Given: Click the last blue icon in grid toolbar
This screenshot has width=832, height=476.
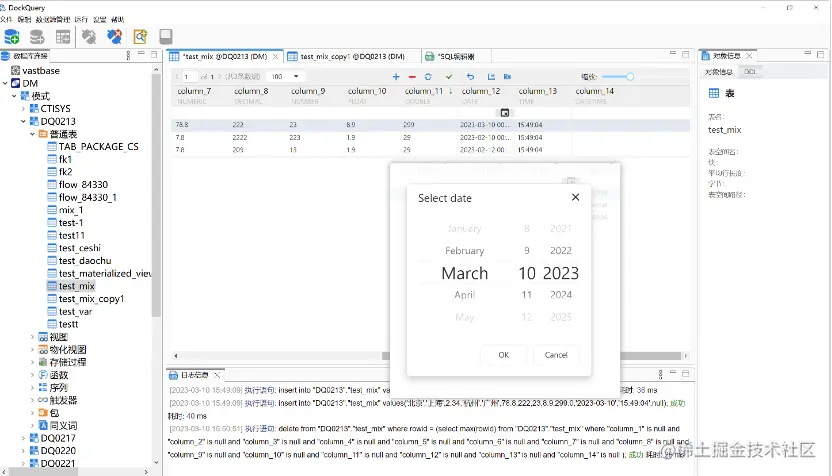Looking at the screenshot, I should click(507, 77).
